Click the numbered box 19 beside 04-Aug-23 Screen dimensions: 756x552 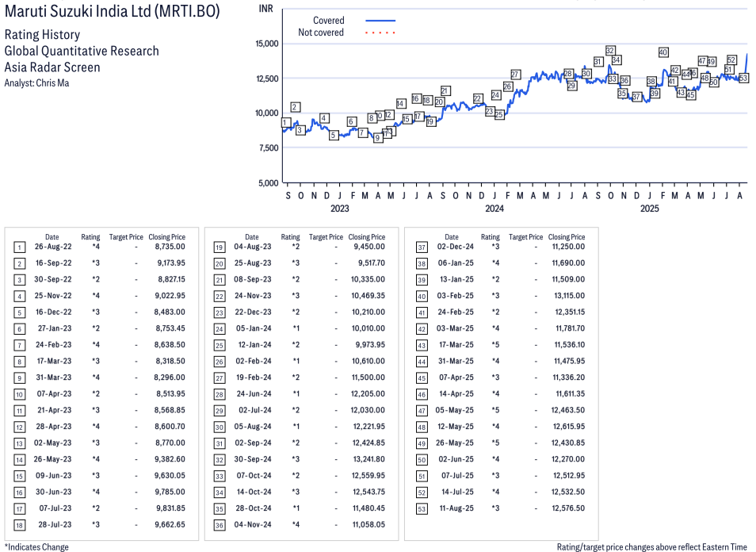220,247
